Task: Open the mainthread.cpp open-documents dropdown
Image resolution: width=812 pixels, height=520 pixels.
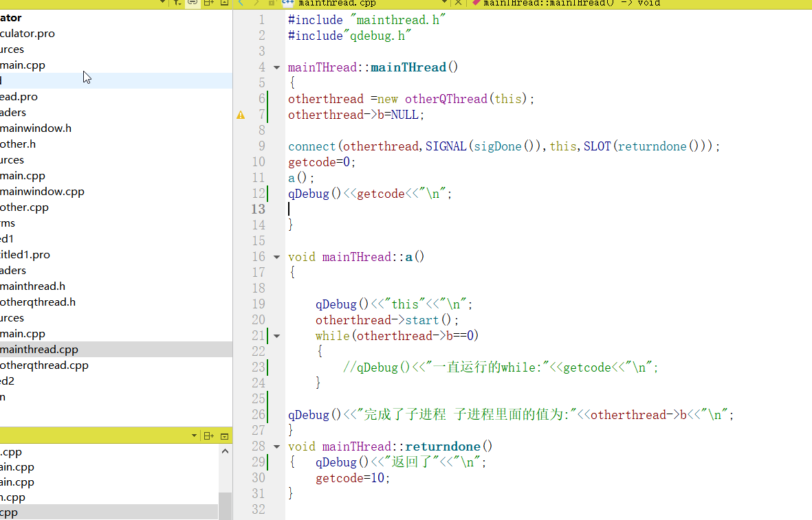Action: pos(443,3)
